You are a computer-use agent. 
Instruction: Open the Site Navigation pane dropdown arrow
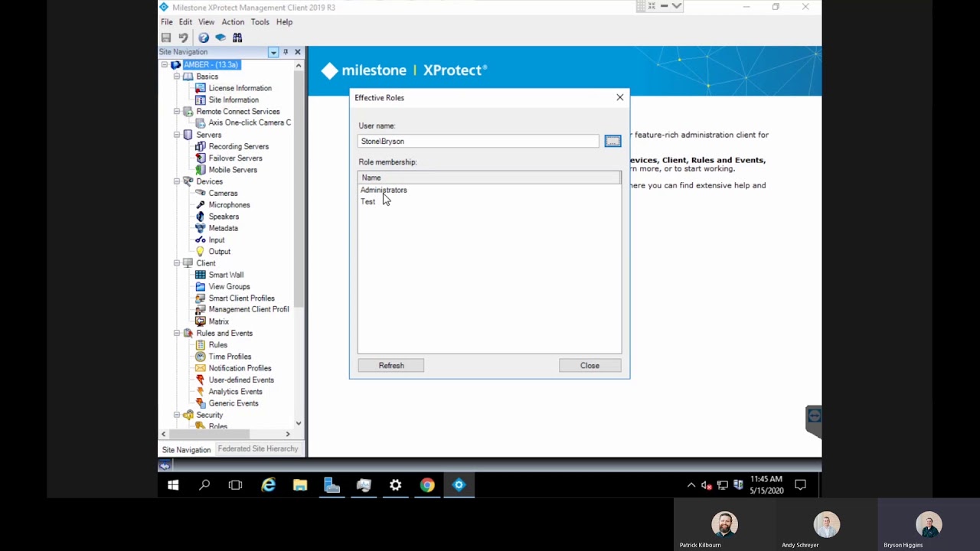click(273, 52)
